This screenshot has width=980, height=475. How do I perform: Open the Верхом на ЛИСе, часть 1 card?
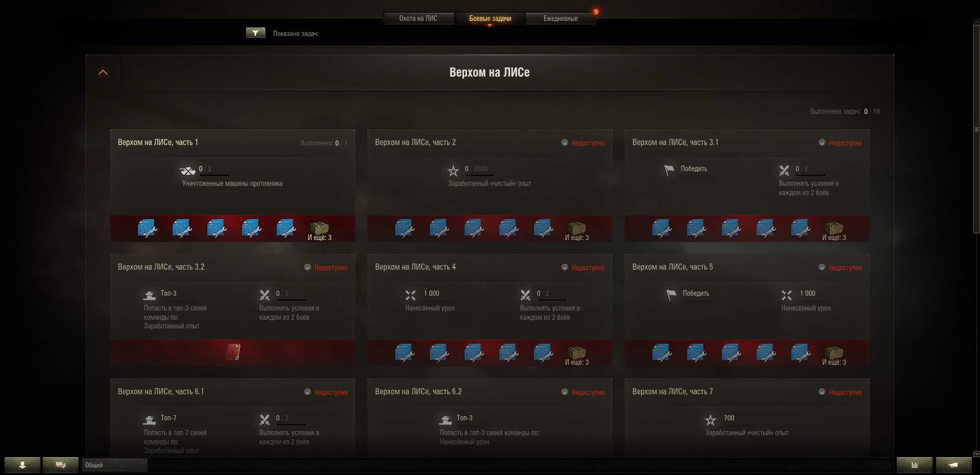coord(233,185)
